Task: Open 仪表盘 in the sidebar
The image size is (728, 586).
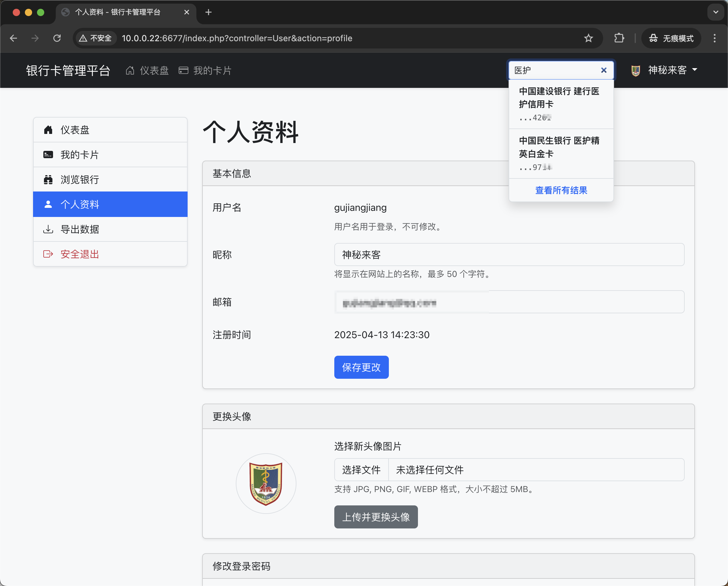Action: tap(110, 130)
